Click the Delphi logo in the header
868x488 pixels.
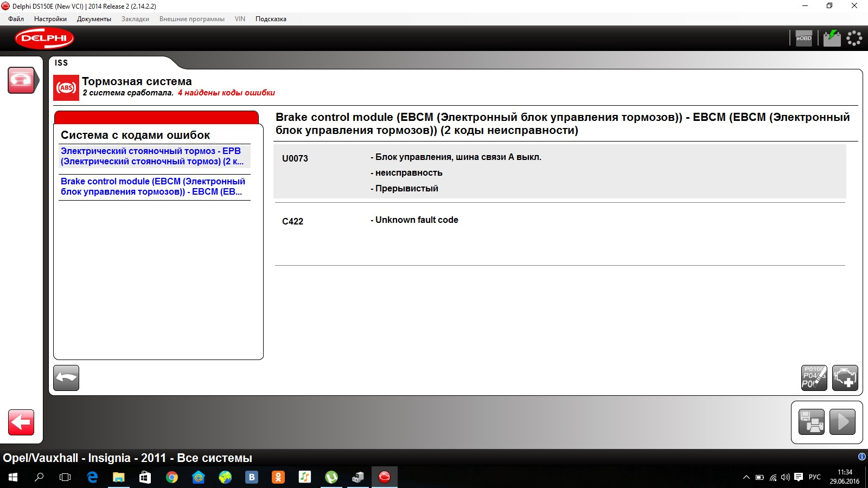click(x=44, y=38)
